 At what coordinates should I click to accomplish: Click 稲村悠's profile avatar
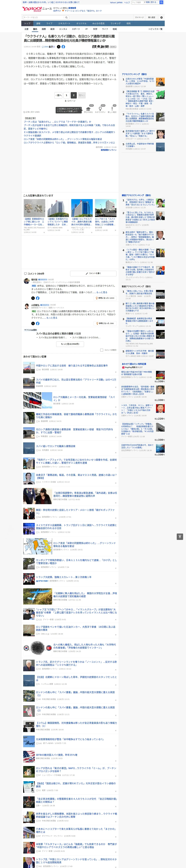[x=26, y=281]
